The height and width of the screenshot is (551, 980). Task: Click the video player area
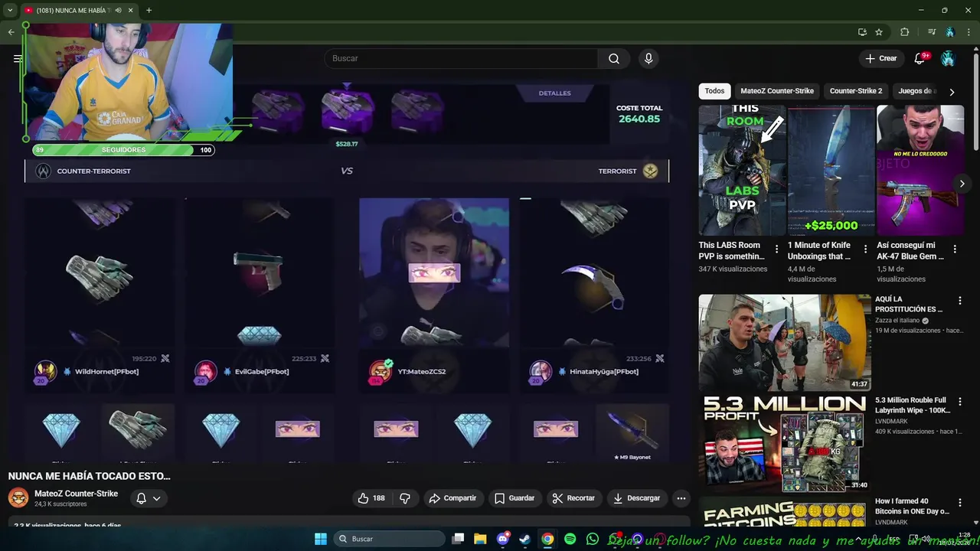pyautogui.click(x=346, y=272)
